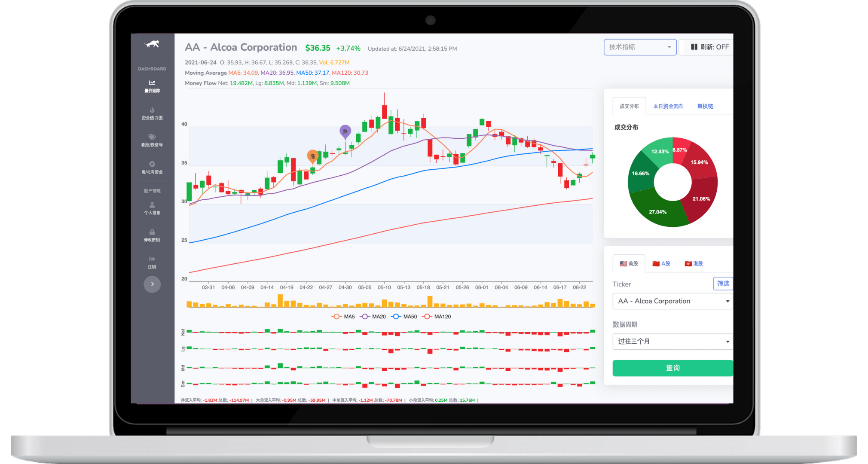Open 资金热力图 flame icon
This screenshot has height=464, width=868.
[152, 110]
